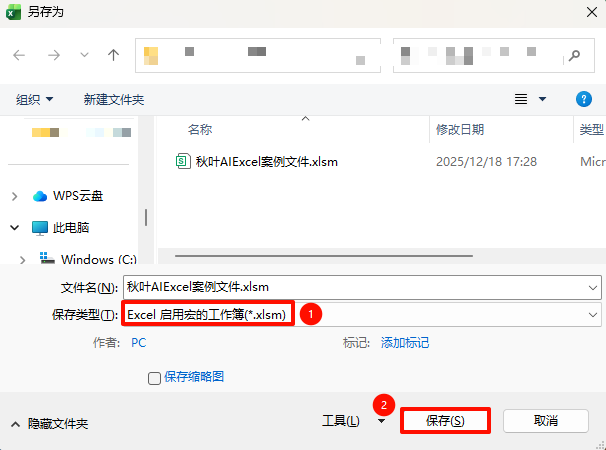Click the author value PC

point(138,343)
